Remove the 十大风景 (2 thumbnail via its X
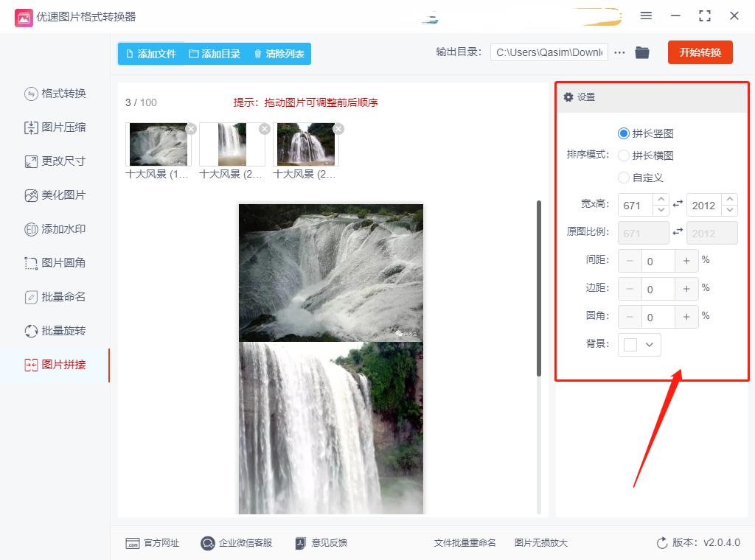Screen dimensions: 755x560 pyautogui.click(x=264, y=128)
